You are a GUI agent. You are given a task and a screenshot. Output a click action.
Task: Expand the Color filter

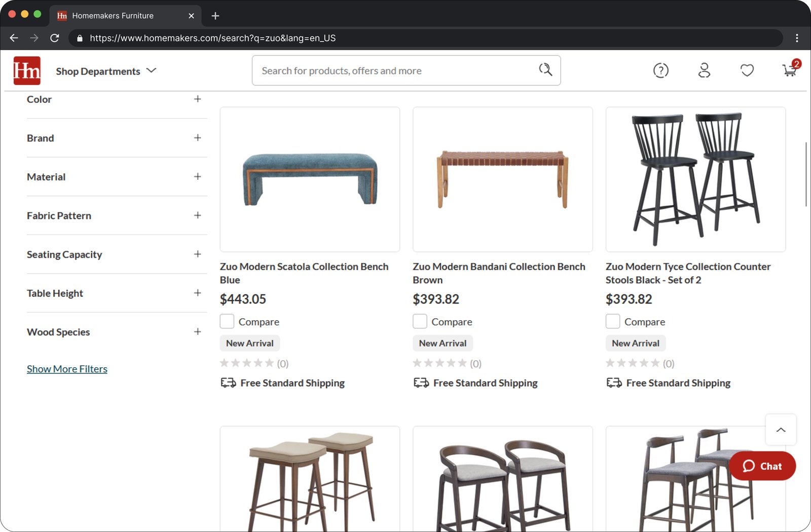click(x=198, y=99)
